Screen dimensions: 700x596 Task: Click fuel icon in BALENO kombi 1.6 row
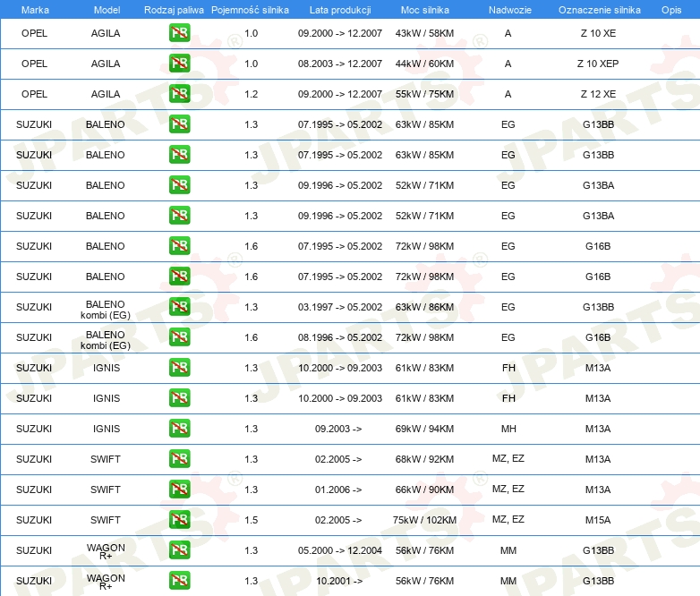point(179,337)
